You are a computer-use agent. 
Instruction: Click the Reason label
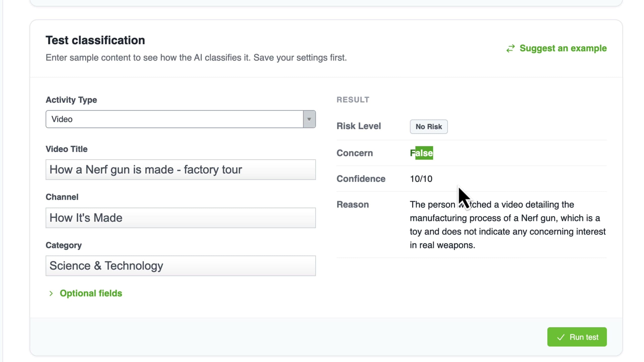(x=353, y=205)
